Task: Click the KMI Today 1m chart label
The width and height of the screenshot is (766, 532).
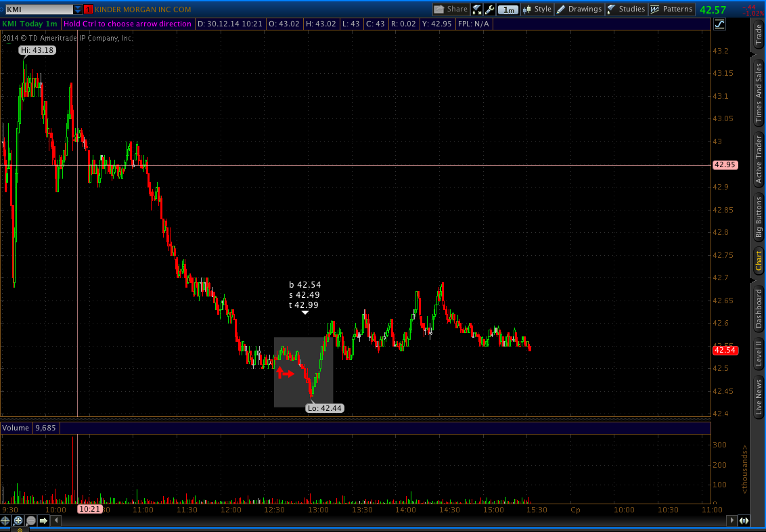Action: [30, 24]
